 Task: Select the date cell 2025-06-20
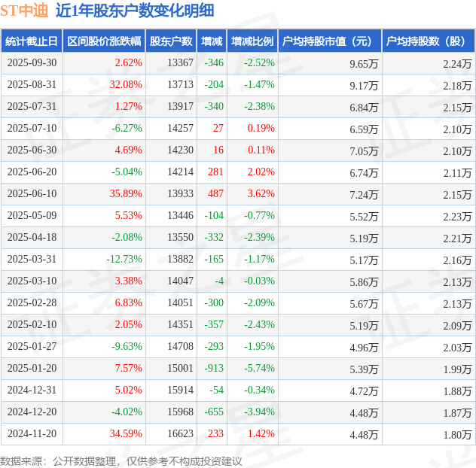32,172
